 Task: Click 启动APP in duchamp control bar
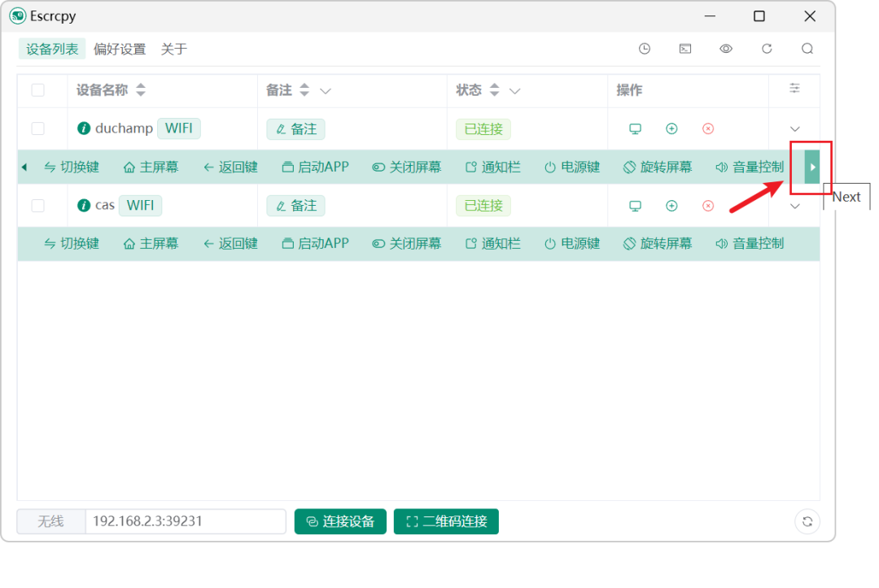click(x=315, y=167)
